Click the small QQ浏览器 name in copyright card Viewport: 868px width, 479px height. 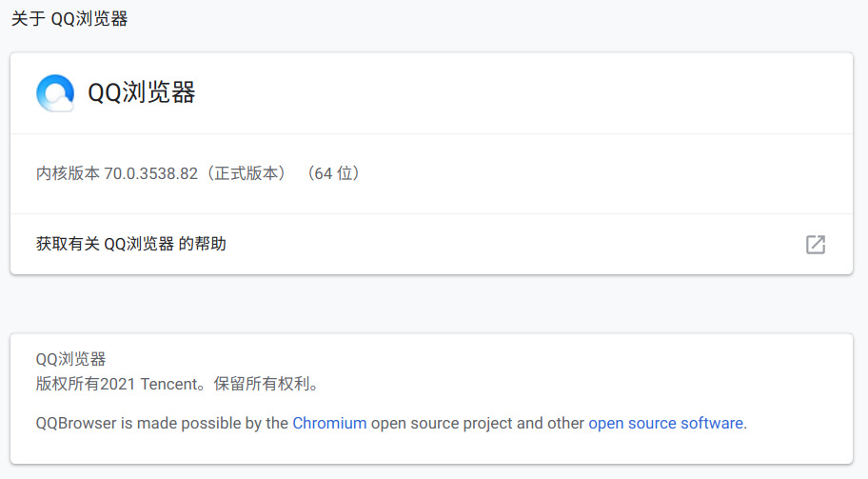(70, 359)
